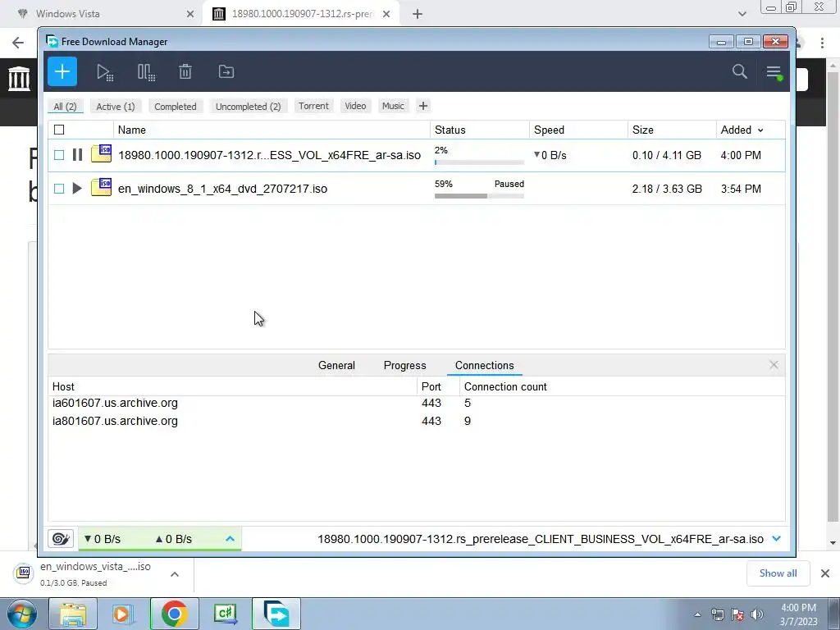Sort list by Size column
The image size is (840, 630).
(x=672, y=130)
